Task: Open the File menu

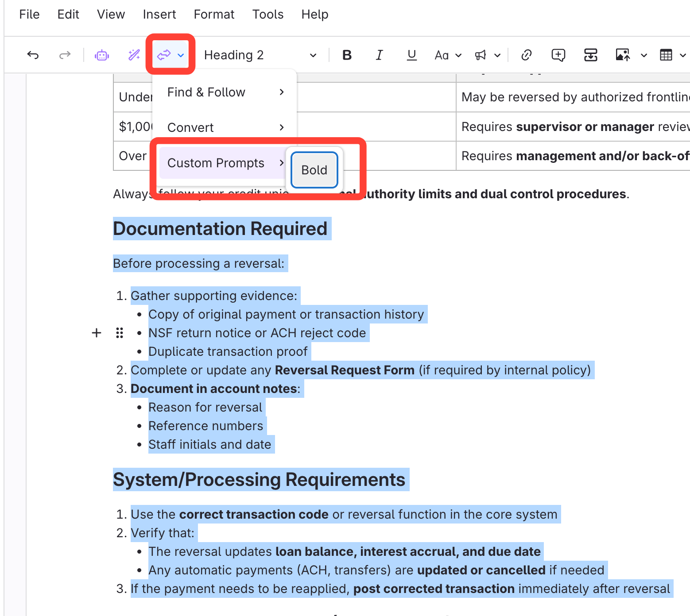Action: point(30,15)
